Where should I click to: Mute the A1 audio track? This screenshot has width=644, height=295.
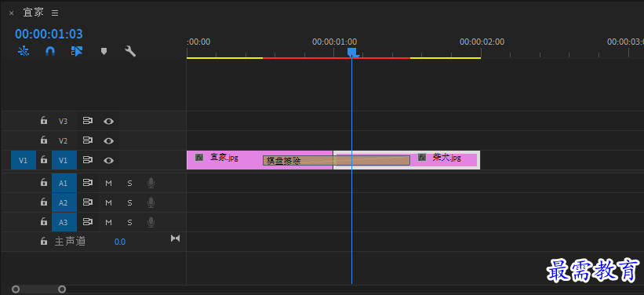pos(108,184)
